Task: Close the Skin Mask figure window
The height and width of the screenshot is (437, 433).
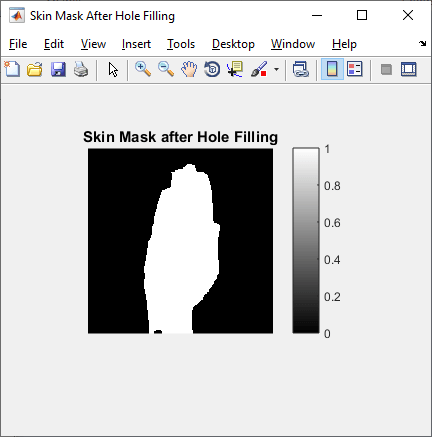Action: (408, 15)
